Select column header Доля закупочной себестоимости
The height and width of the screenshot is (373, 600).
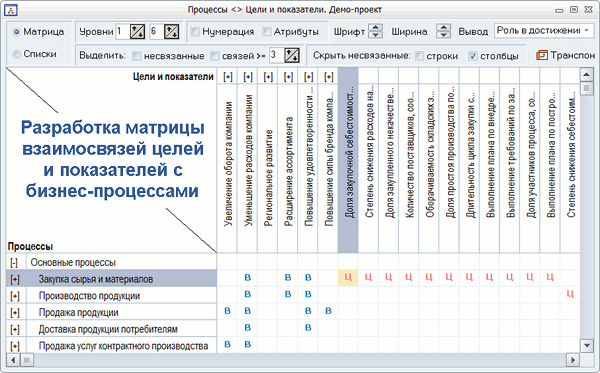348,160
